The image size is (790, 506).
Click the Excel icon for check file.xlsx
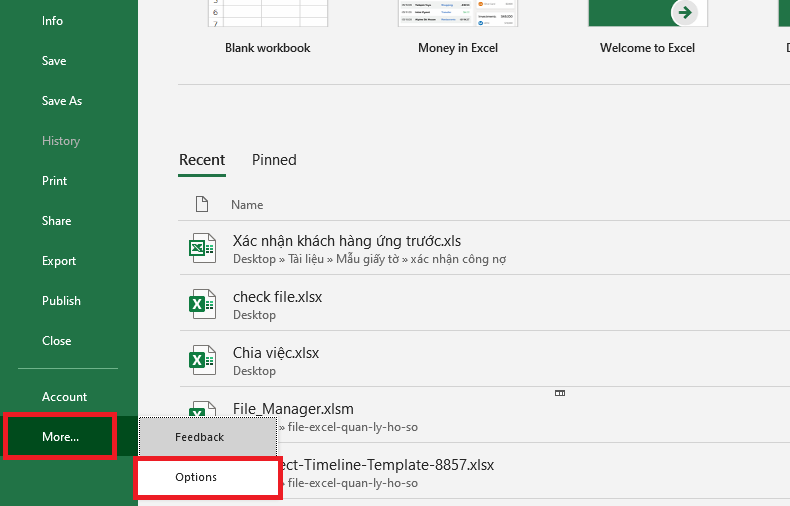tap(203, 304)
